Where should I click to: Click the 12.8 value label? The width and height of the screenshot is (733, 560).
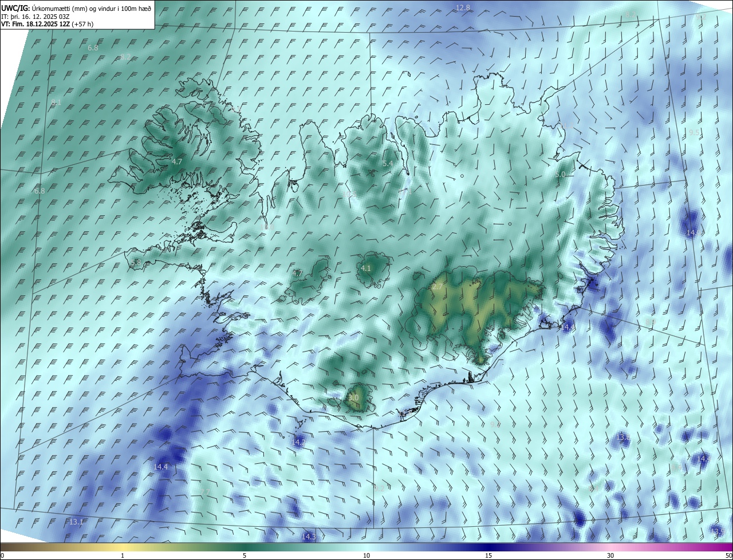(463, 7)
